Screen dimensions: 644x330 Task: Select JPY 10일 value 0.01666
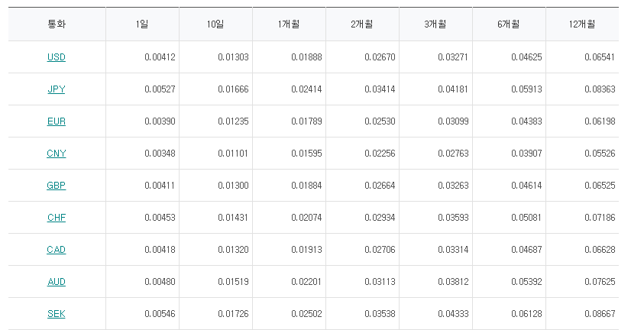pyautogui.click(x=233, y=89)
